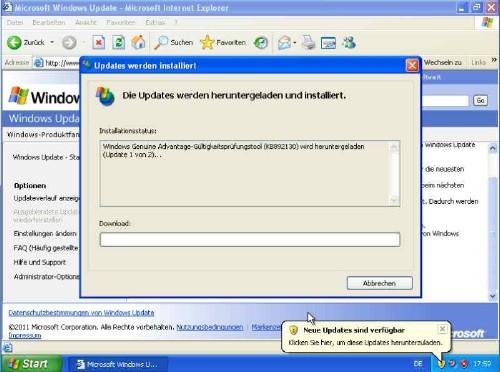Close the Updates werden installiert dialog
500x372 pixels.
[x=412, y=65]
